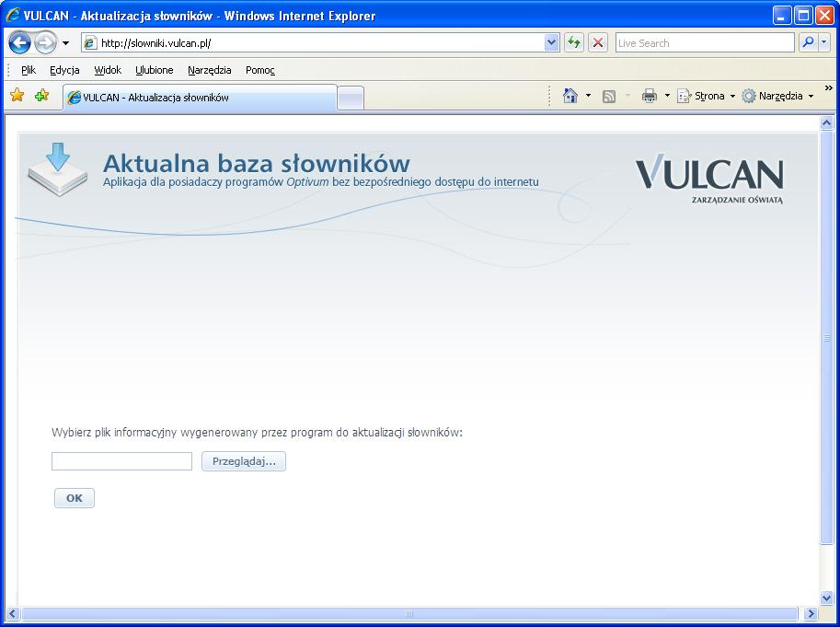840x627 pixels.
Task: Open a new blank tab
Action: 351,99
